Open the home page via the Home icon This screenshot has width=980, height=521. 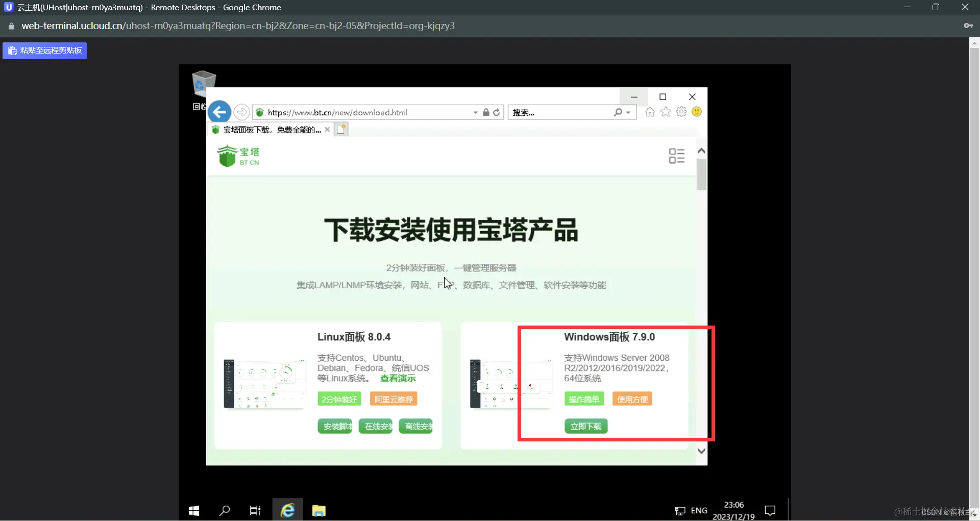pos(650,112)
